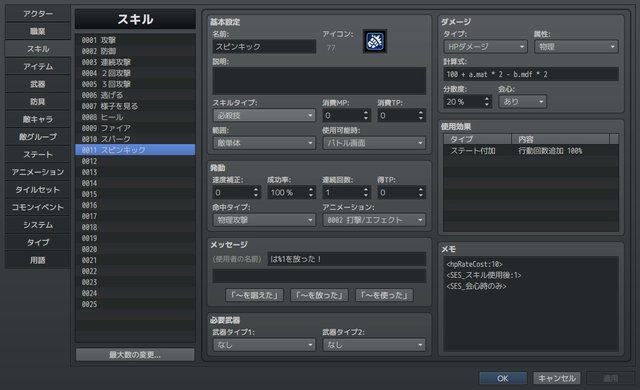Switch to the 武器 tab
The width and height of the screenshot is (640, 390).
[38, 84]
